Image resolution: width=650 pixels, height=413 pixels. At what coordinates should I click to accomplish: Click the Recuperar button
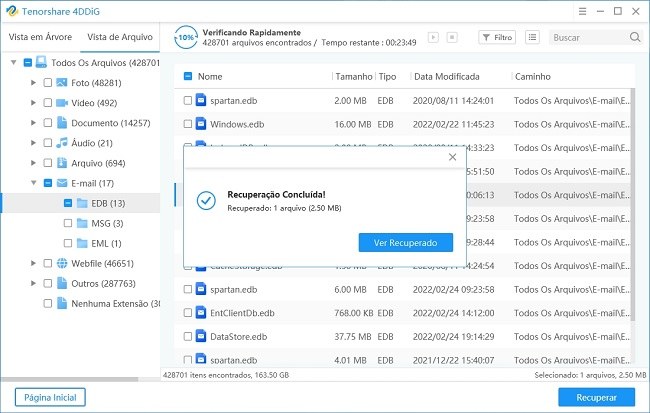(x=597, y=397)
